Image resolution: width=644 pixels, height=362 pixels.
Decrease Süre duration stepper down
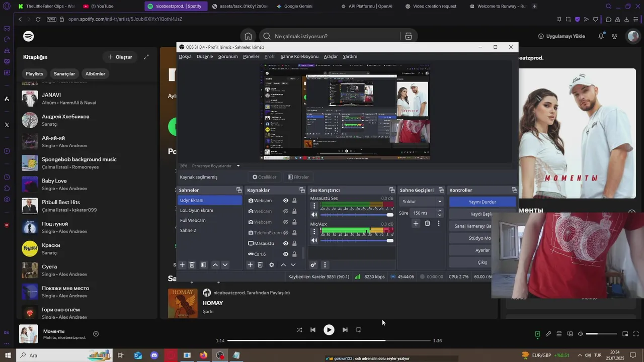(x=440, y=215)
